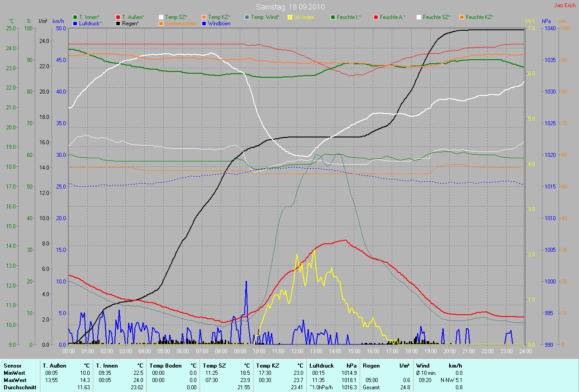Click the yellow UV Index legend swatch

click(289, 17)
